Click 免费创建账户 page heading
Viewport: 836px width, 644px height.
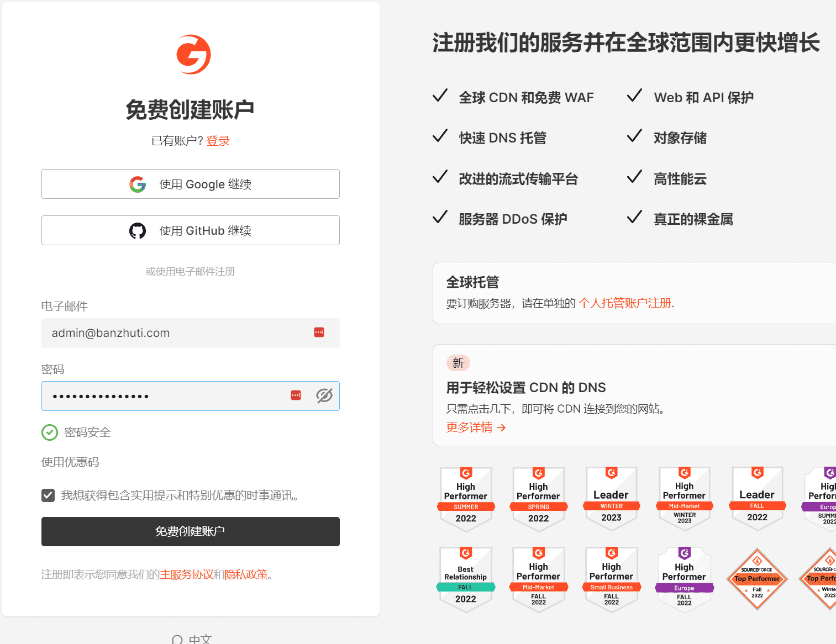pos(190,110)
